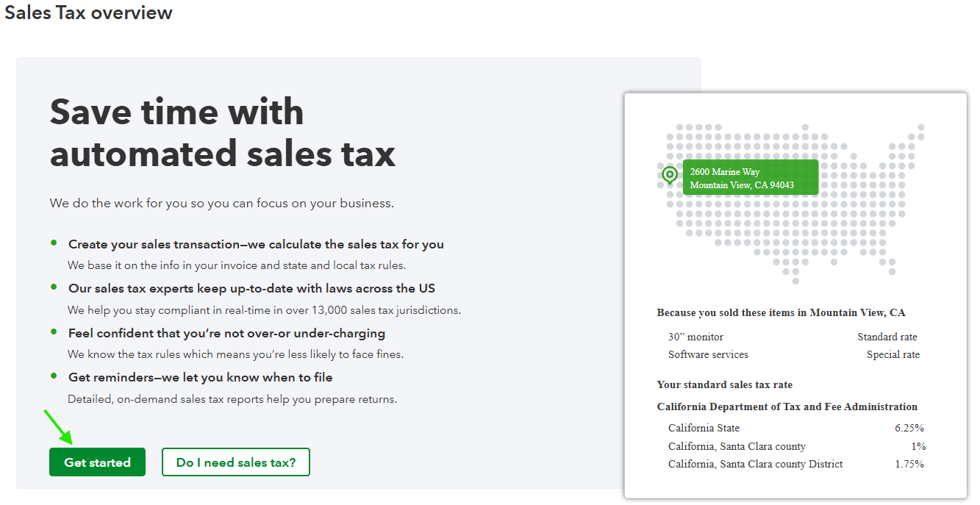Click the Get started button
The width and height of the screenshot is (980, 505).
[97, 462]
